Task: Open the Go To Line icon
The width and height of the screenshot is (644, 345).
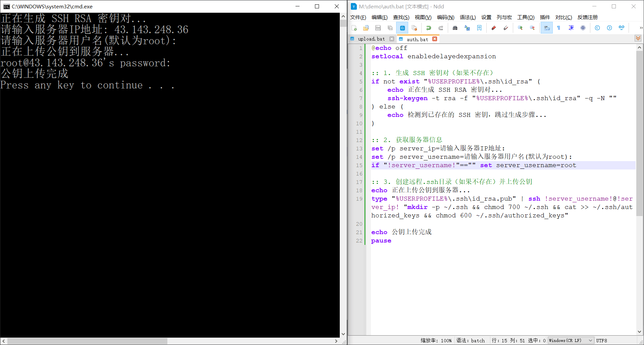Action: click(x=622, y=28)
